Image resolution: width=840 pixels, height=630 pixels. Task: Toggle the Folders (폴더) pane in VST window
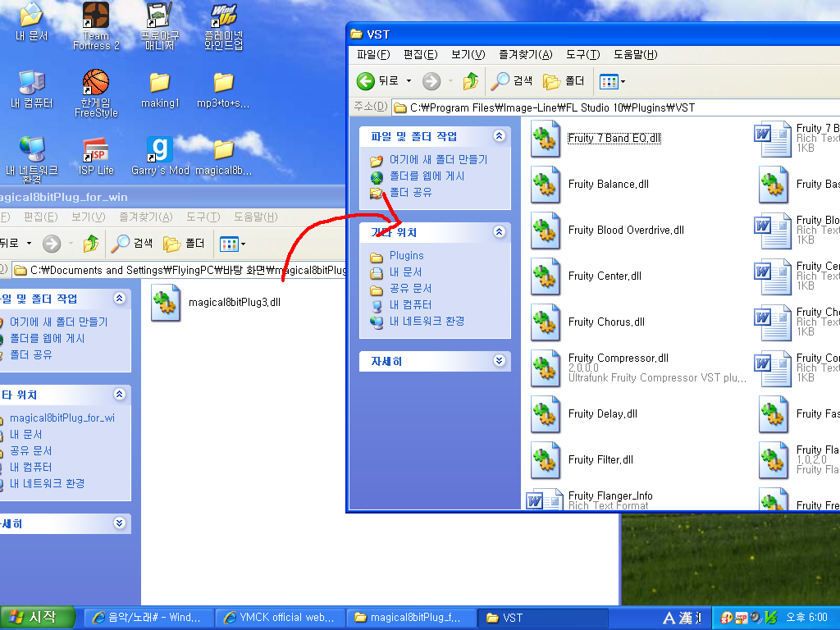563,81
